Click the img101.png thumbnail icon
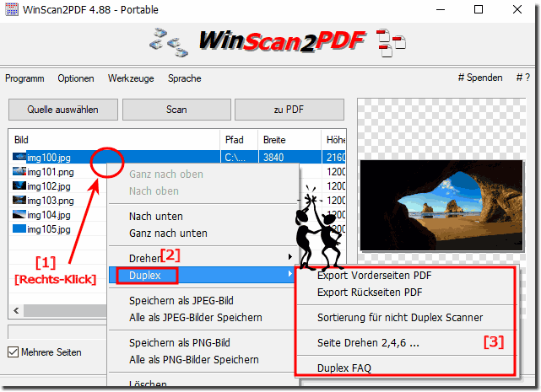Image resolution: width=541 pixels, height=392 pixels. point(19,171)
